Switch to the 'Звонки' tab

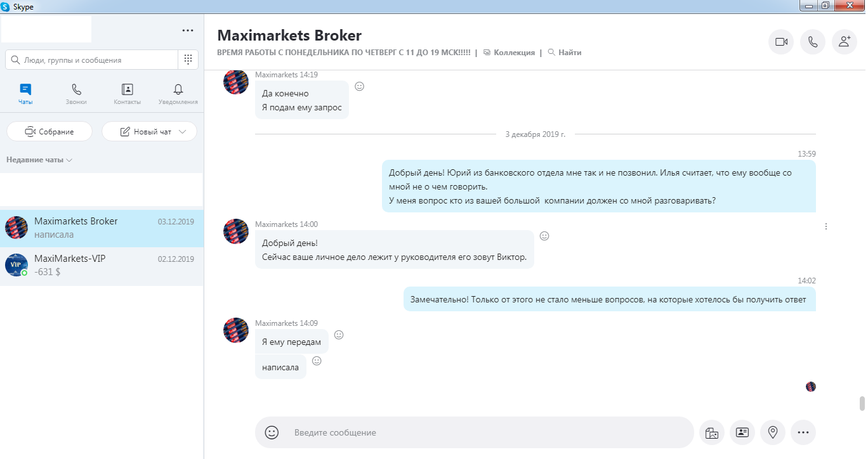pos(76,94)
